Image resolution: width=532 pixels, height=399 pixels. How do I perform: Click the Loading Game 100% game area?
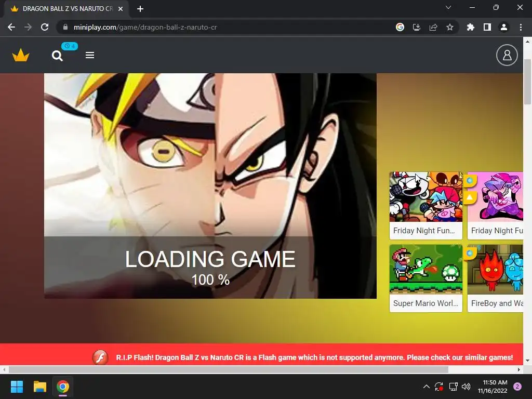pyautogui.click(x=210, y=186)
